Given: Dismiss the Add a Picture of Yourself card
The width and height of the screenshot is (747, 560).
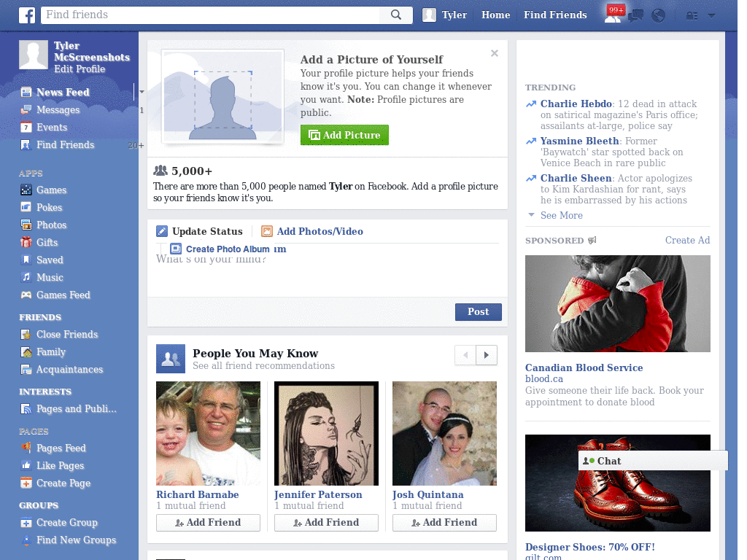Looking at the screenshot, I should pos(495,53).
